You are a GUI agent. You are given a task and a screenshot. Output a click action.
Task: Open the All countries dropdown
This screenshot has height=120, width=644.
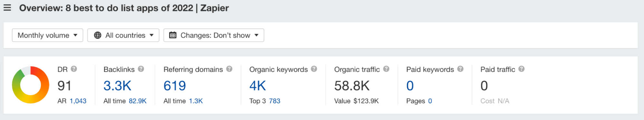tap(123, 35)
